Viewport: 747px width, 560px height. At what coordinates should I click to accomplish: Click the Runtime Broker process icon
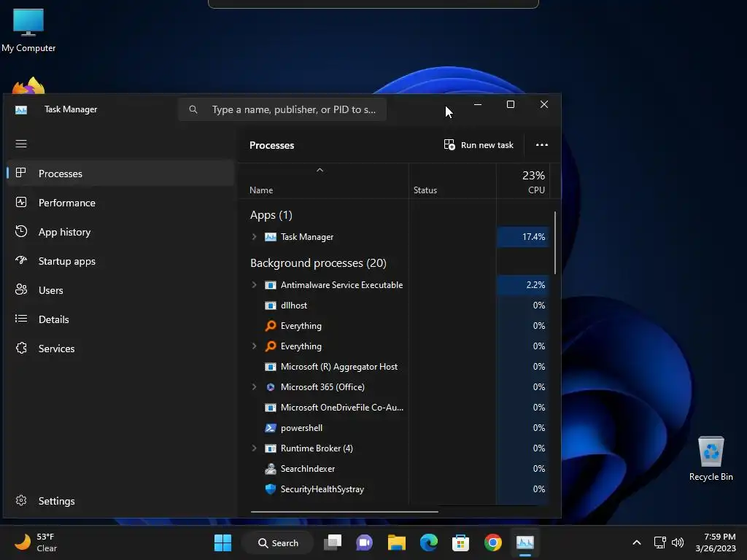click(270, 448)
